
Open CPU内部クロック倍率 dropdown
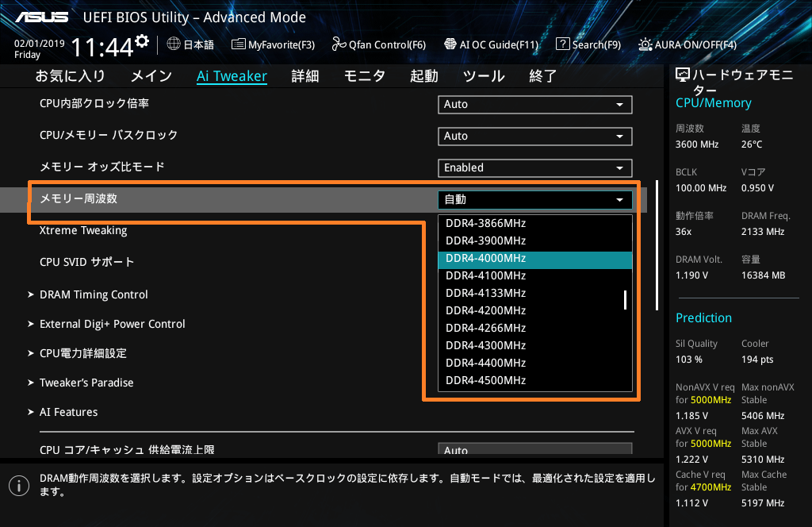coord(535,104)
